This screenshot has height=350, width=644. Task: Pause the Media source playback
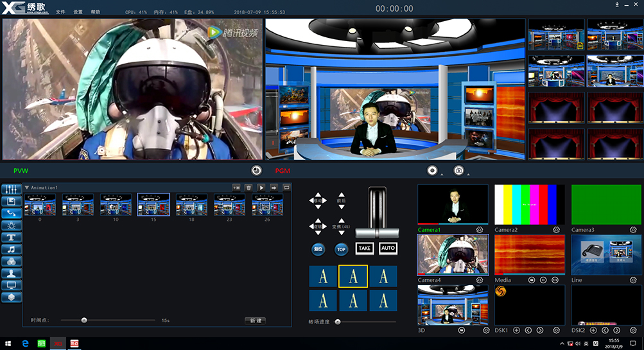543,281
